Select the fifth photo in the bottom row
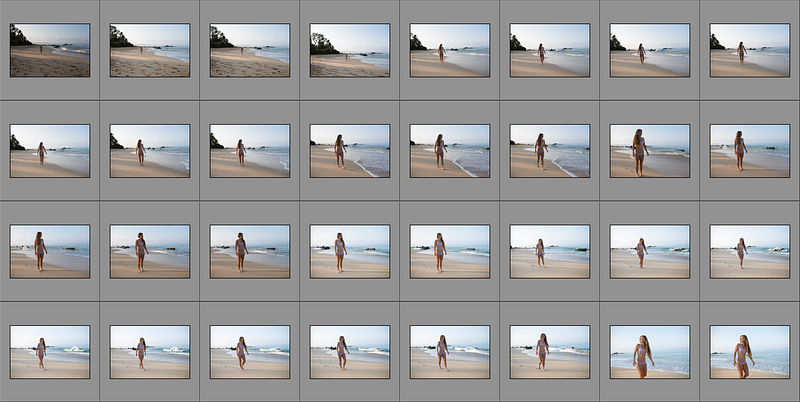The image size is (800, 402). pyautogui.click(x=450, y=352)
